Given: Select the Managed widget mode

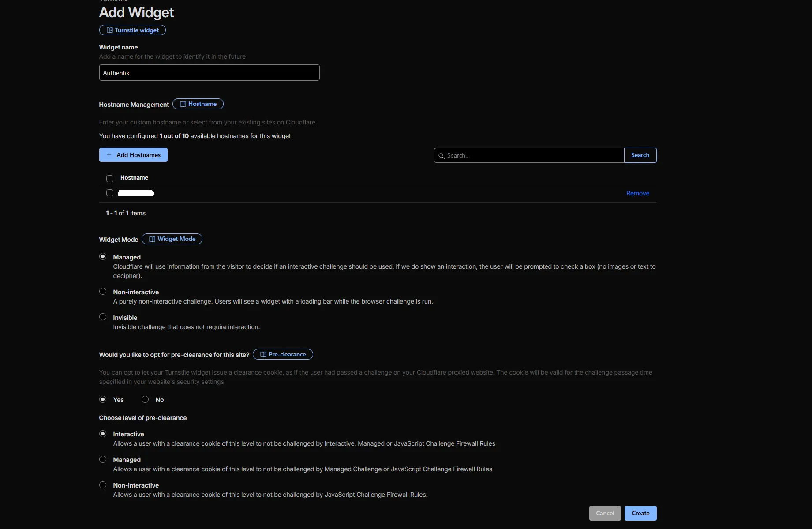Looking at the screenshot, I should point(103,257).
